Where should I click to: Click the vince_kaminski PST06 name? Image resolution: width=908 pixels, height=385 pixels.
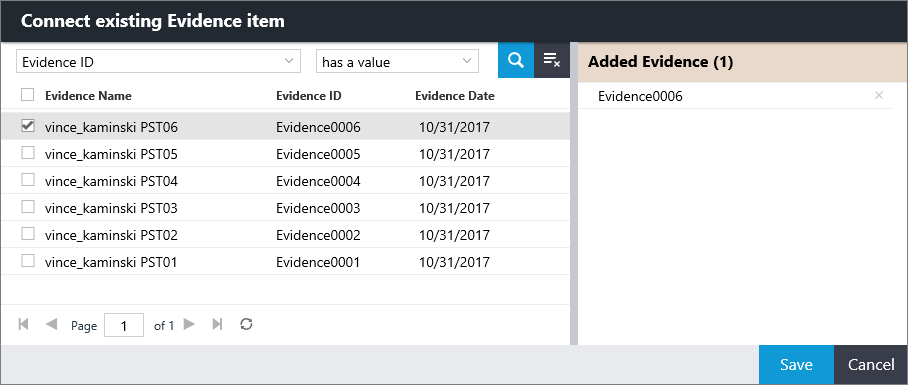(111, 127)
